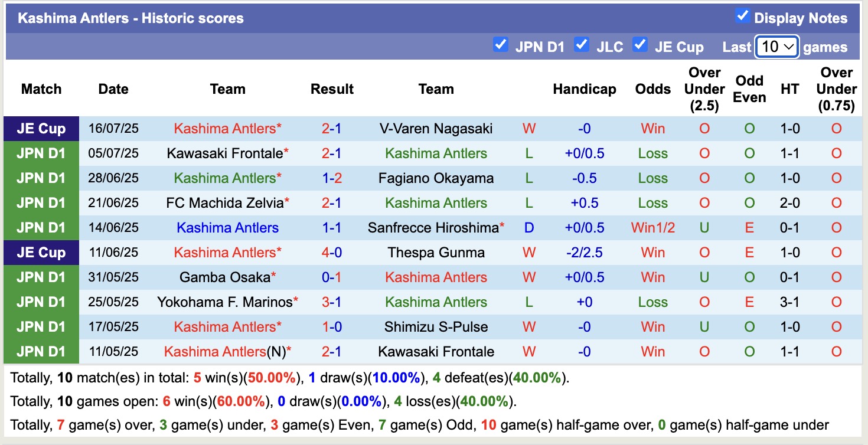Click the JE Cup badge on the Thespa Gunma row
This screenshot has height=445, width=868.
(41, 252)
